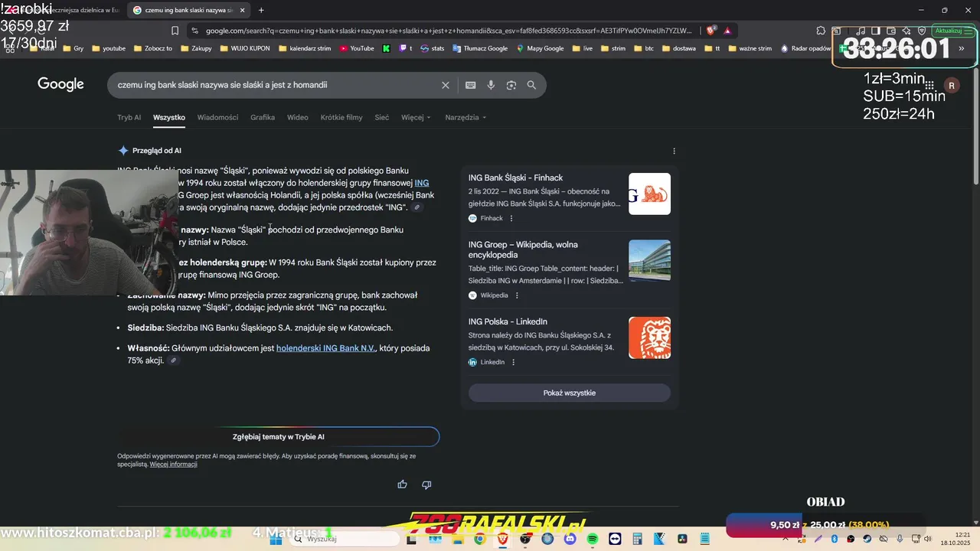Open Google Chrome from the taskbar
Image resolution: width=980 pixels, height=551 pixels.
tap(479, 540)
